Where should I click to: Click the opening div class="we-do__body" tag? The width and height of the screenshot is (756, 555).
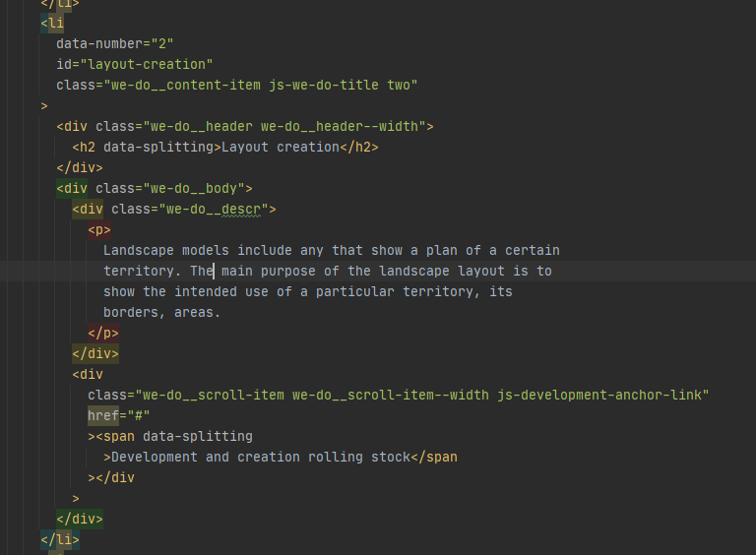click(155, 188)
